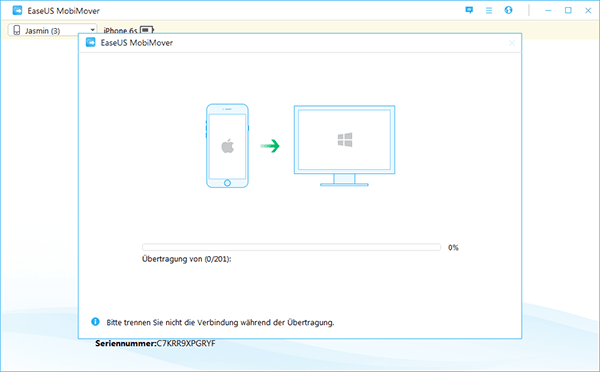Open the feedback chat bubble icon

click(469, 10)
